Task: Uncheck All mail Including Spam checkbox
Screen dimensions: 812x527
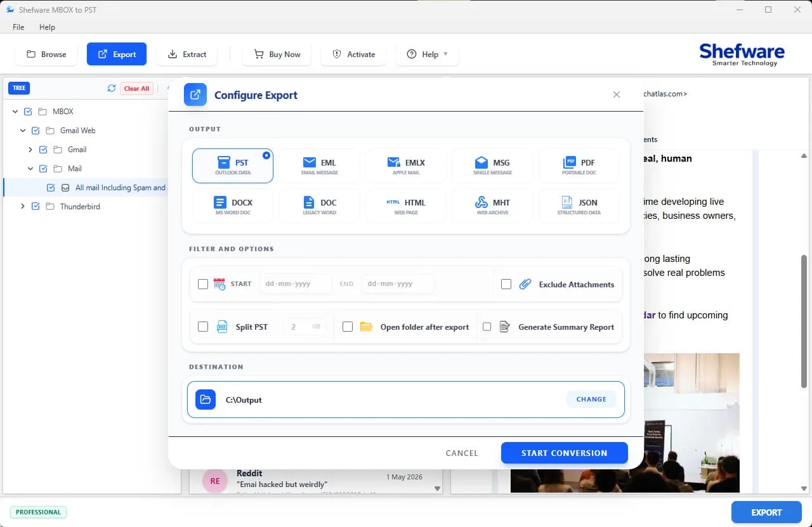Action: (x=51, y=188)
